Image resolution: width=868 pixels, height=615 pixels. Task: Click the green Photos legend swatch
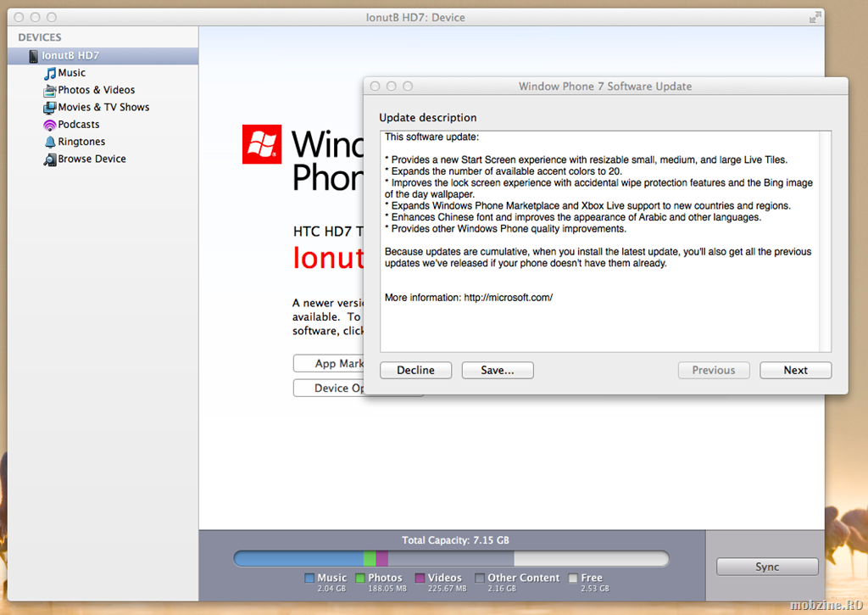click(x=360, y=579)
